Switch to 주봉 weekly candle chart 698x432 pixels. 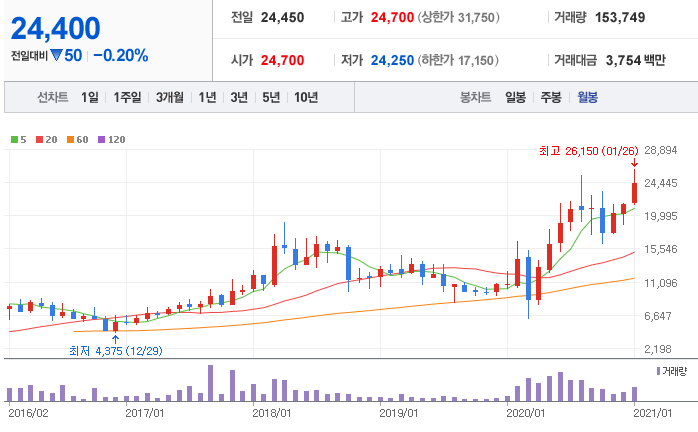pos(551,97)
